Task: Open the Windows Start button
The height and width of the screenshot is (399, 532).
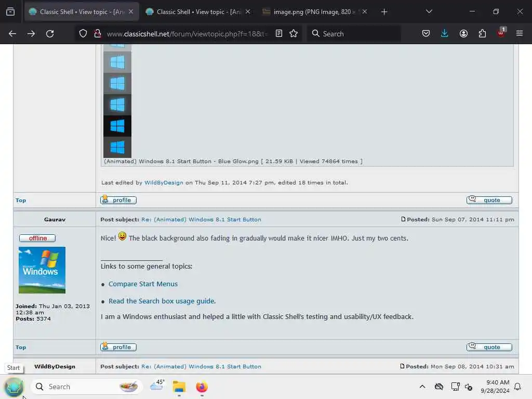Action: point(14,387)
